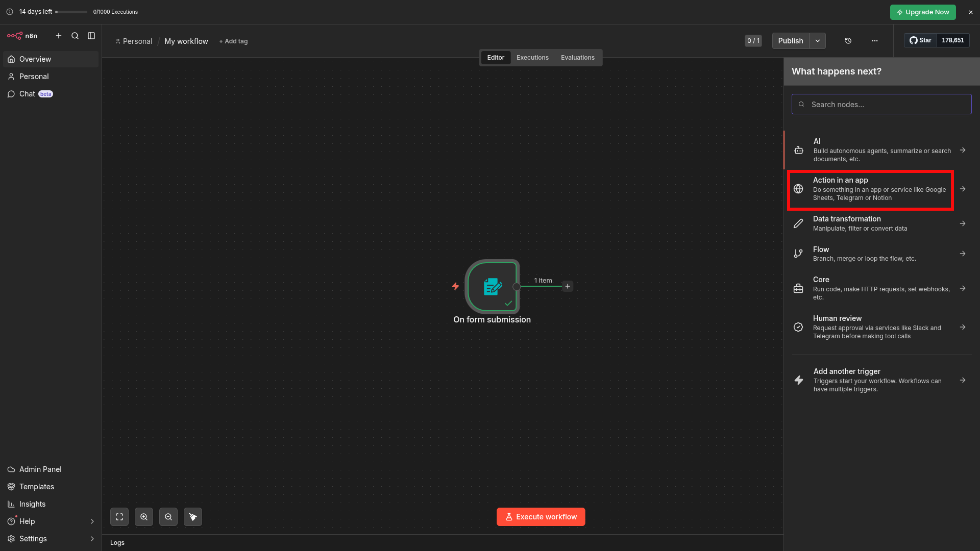Click the search magnifier in sidebar
The image size is (980, 551).
pyautogui.click(x=75, y=36)
